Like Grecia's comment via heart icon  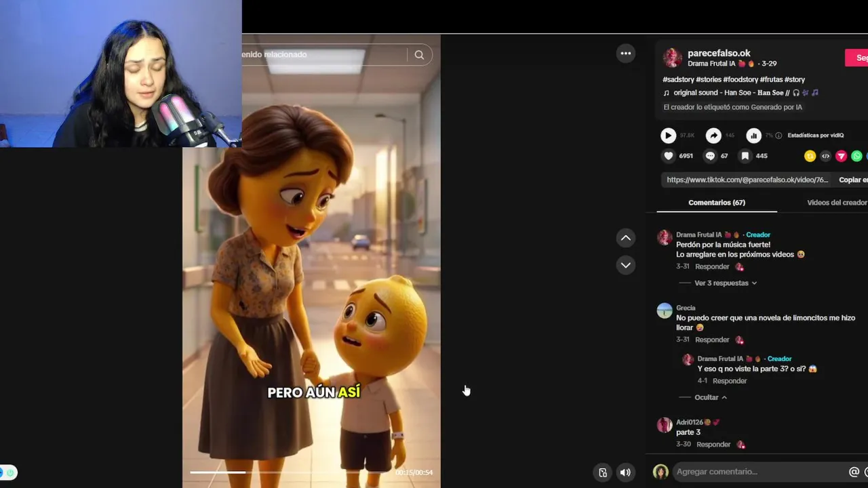coord(739,340)
